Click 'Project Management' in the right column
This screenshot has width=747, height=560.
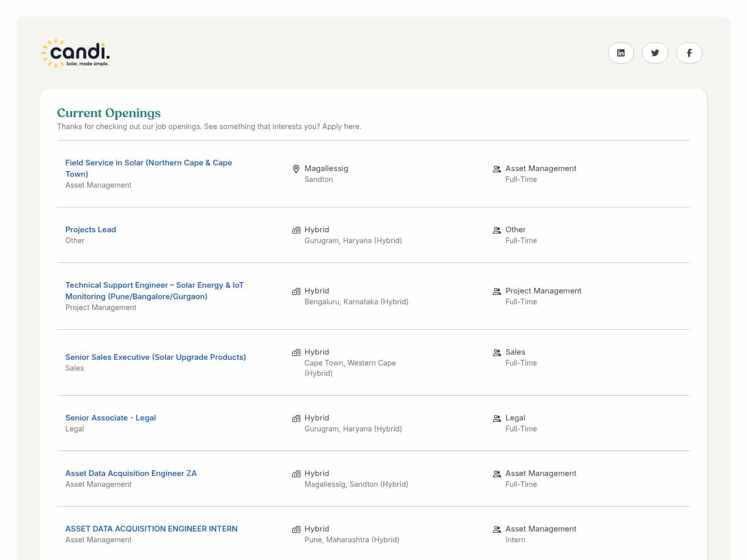544,291
